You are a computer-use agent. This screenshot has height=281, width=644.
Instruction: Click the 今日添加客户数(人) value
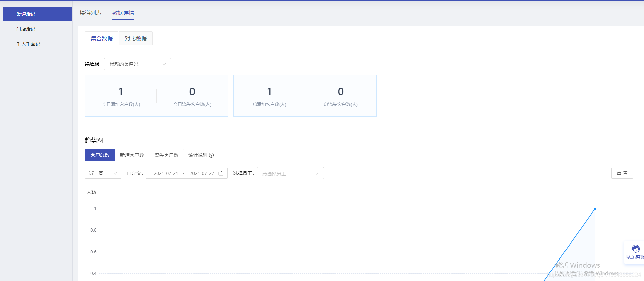(x=121, y=91)
